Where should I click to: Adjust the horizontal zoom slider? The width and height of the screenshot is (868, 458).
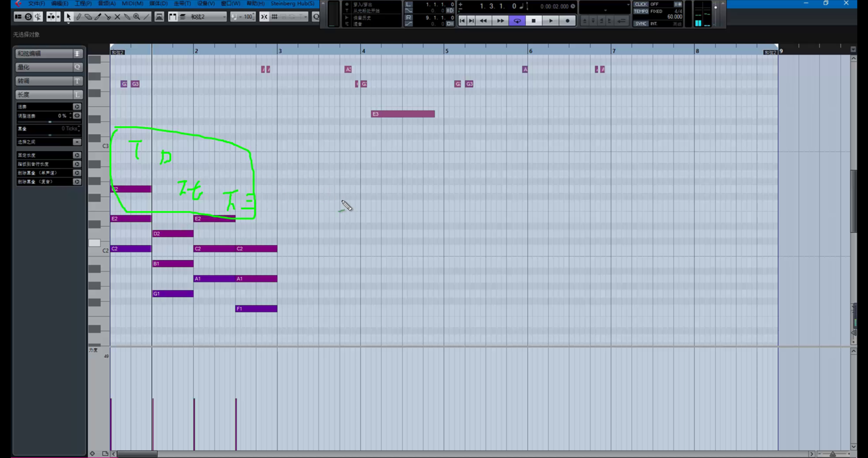(833, 454)
